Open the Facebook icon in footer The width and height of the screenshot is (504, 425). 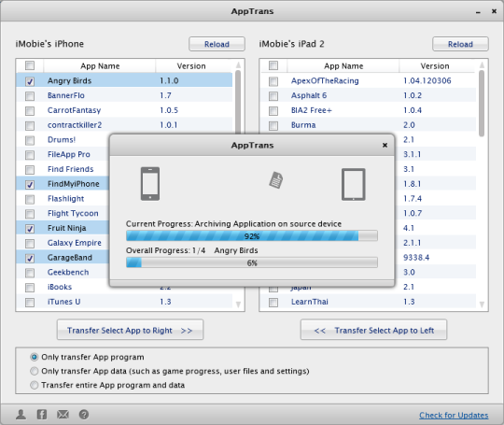coord(42,415)
